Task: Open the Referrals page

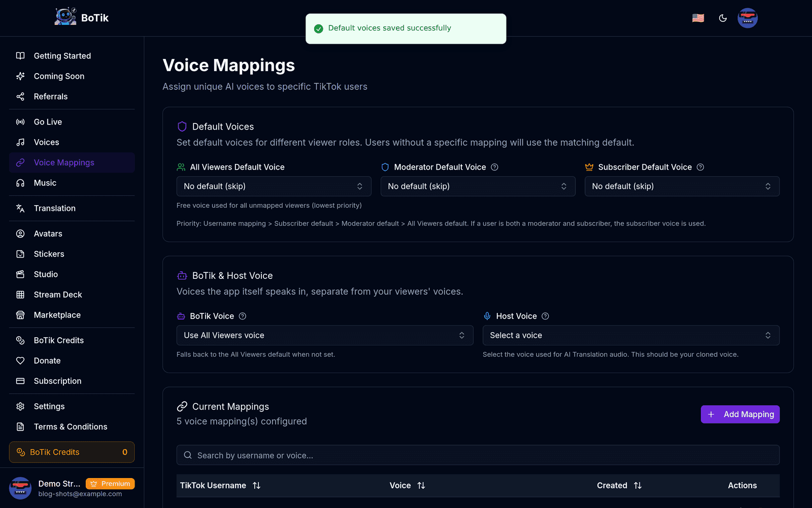Action: (72, 97)
